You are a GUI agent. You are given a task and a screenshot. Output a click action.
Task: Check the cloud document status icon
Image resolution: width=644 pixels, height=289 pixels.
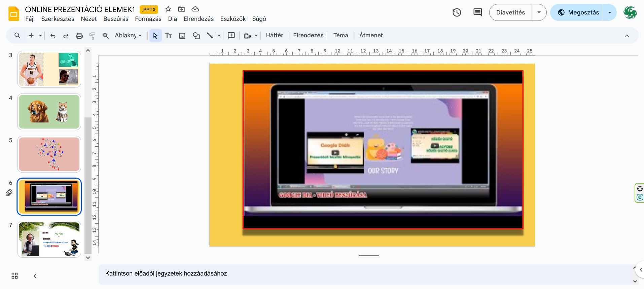pyautogui.click(x=195, y=9)
